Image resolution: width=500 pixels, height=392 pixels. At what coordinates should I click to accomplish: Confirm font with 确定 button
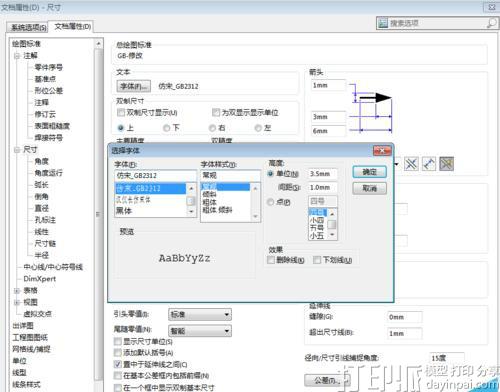click(x=370, y=172)
